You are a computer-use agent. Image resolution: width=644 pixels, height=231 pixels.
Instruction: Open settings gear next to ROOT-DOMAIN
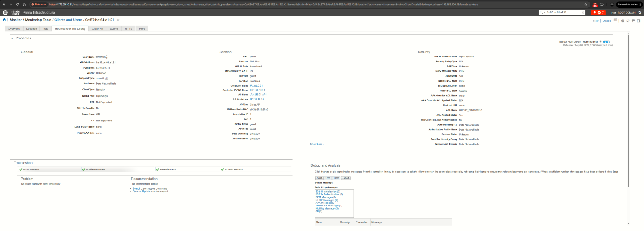(639, 13)
